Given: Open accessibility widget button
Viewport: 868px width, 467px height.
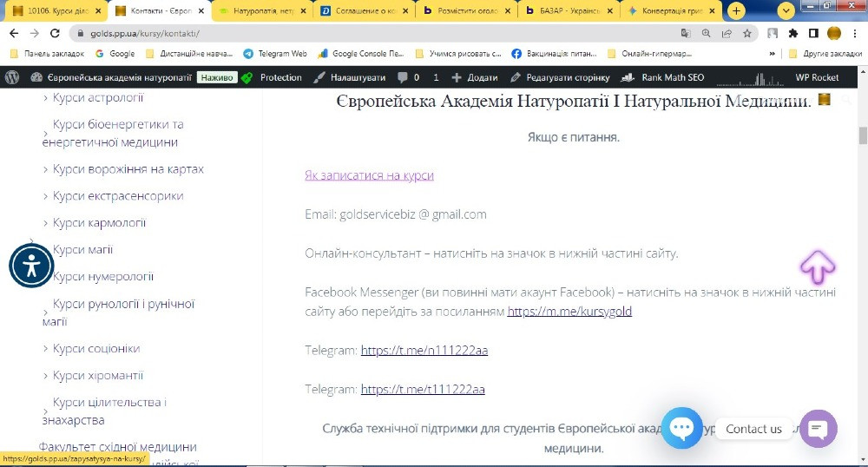Looking at the screenshot, I should click(31, 266).
